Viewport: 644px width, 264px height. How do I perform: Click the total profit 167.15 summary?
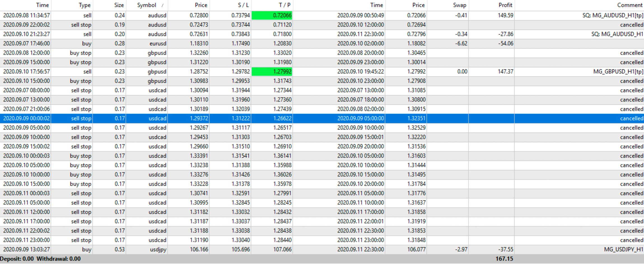tap(504, 259)
